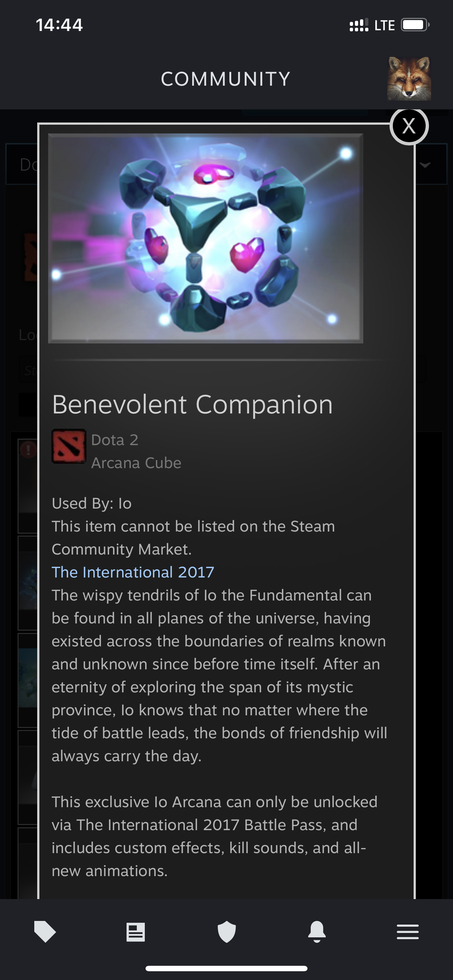The width and height of the screenshot is (453, 980).
Task: Tap the Arcana Cube item type label
Action: click(x=136, y=463)
